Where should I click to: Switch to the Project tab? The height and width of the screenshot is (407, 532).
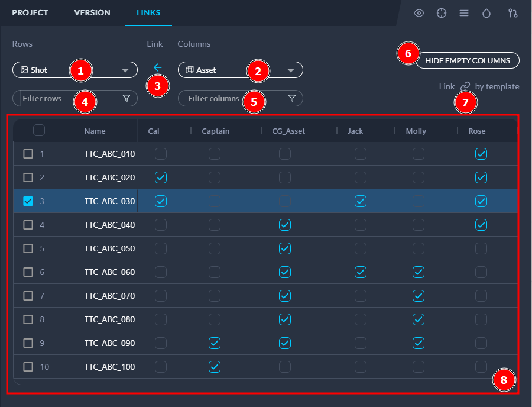pyautogui.click(x=30, y=13)
